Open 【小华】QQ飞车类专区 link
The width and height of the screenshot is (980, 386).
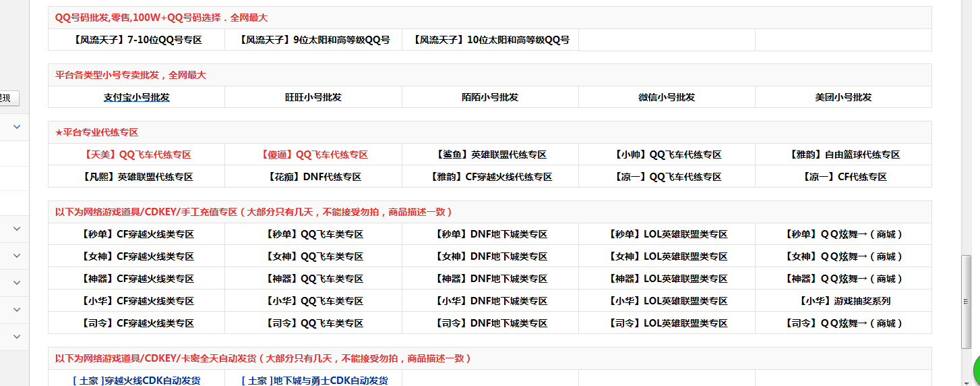313,301
